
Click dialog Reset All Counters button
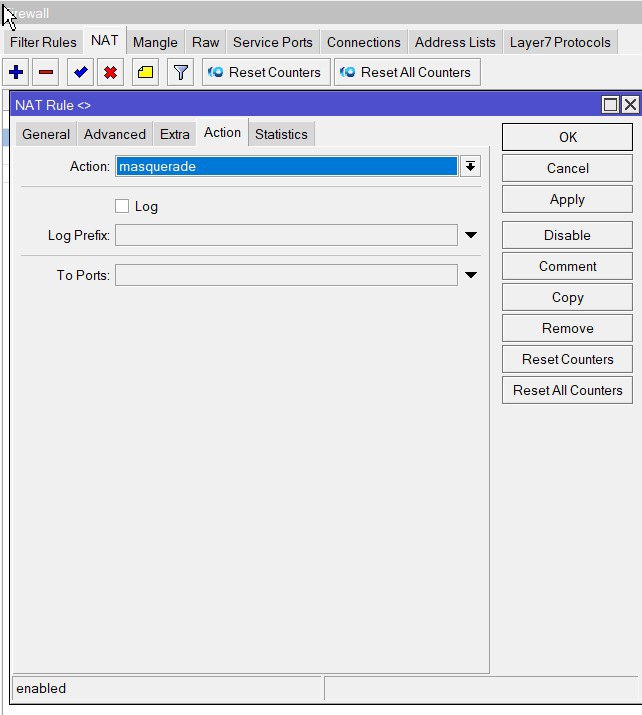(x=567, y=390)
